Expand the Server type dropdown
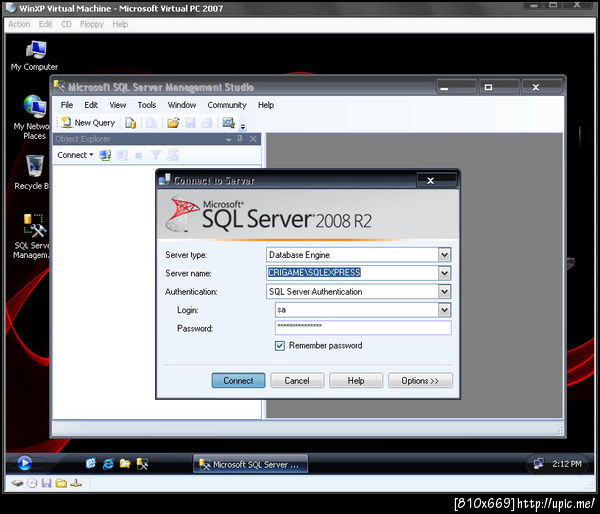Viewport: 600px width, 514px height. 444,255
